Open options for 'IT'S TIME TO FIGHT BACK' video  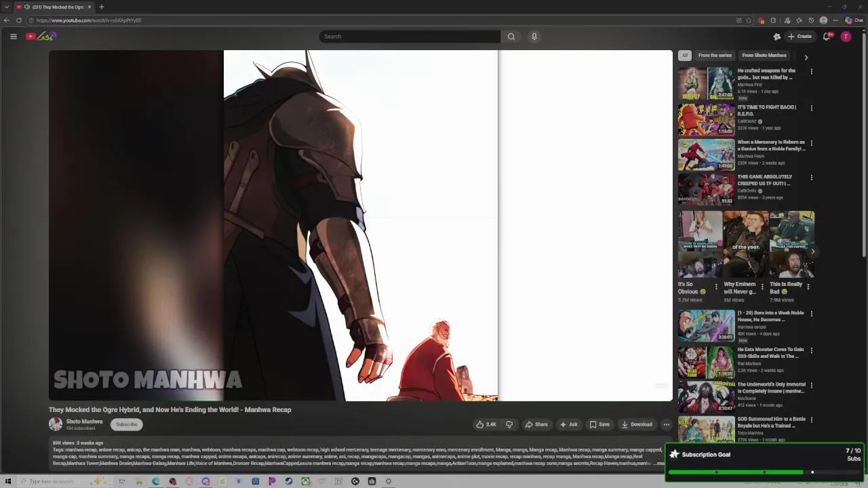click(811, 108)
